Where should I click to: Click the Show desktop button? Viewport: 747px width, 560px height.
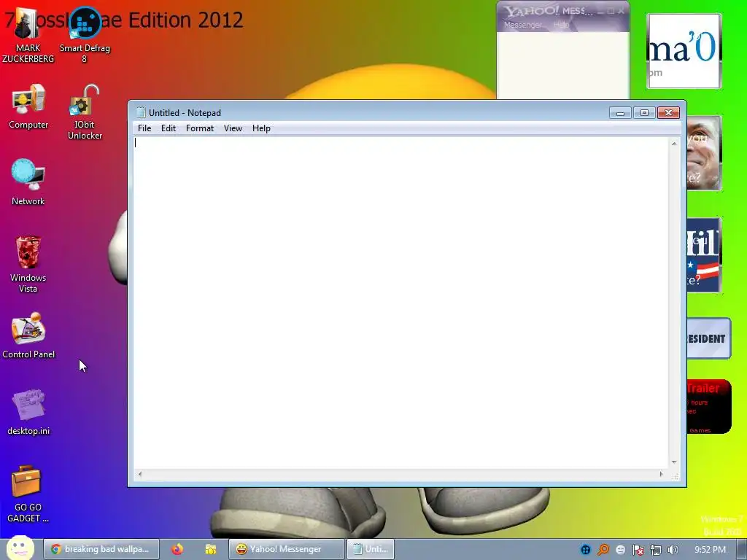coord(742,550)
